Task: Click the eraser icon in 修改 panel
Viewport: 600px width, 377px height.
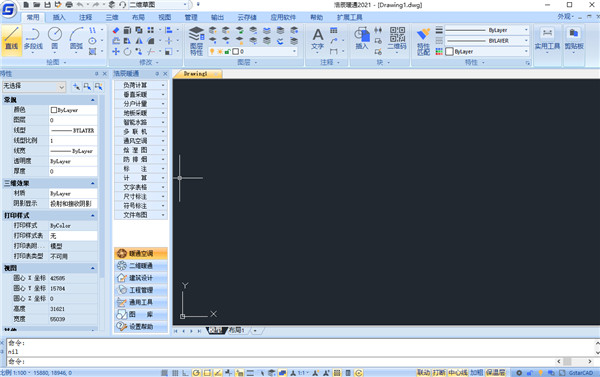Action: tap(116, 30)
